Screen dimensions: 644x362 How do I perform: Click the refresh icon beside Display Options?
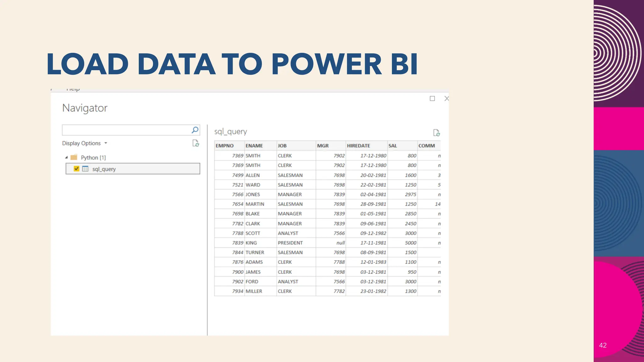coord(196,143)
